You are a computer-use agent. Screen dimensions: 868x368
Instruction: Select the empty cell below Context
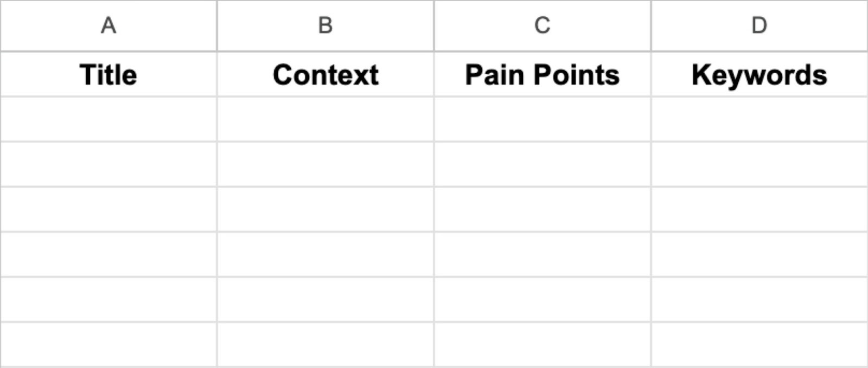pyautogui.click(x=324, y=119)
